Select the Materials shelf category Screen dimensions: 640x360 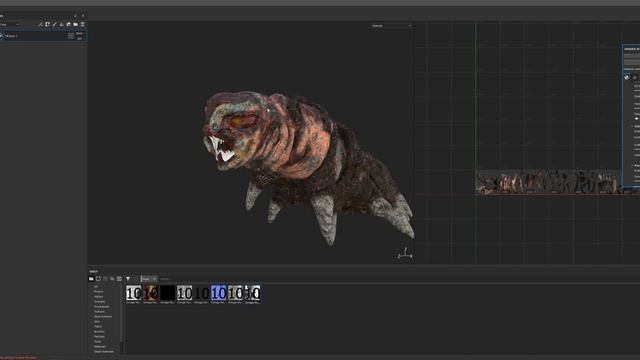(x=100, y=346)
